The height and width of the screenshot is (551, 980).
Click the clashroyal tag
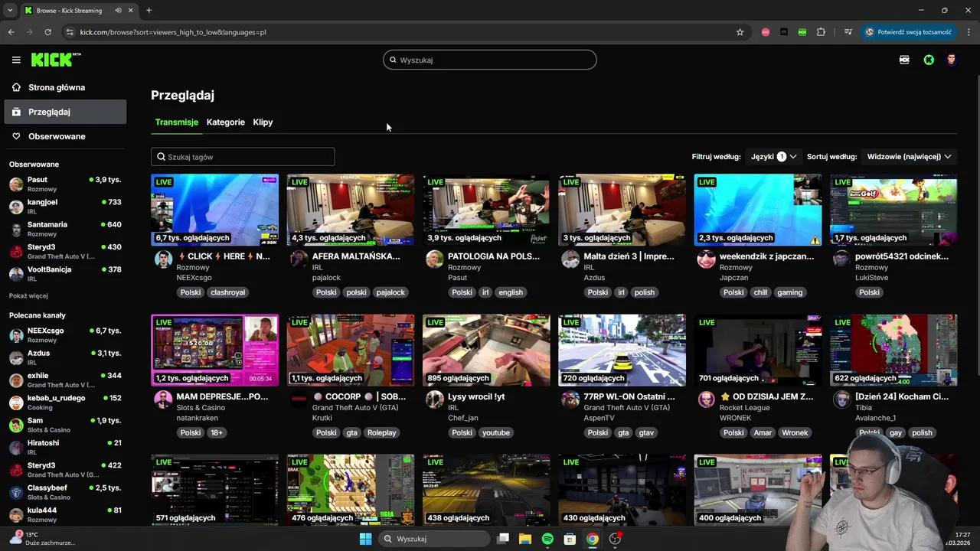click(227, 292)
